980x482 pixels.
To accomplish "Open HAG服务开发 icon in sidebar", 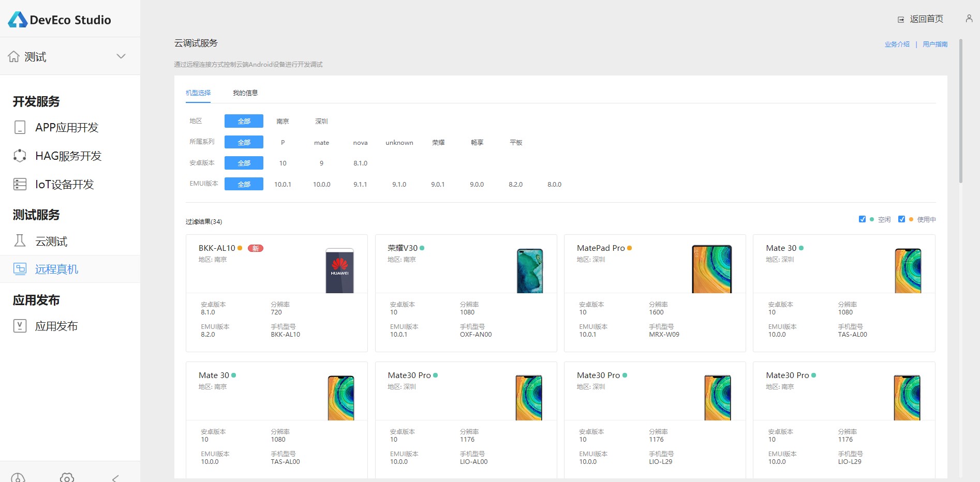I will point(20,156).
